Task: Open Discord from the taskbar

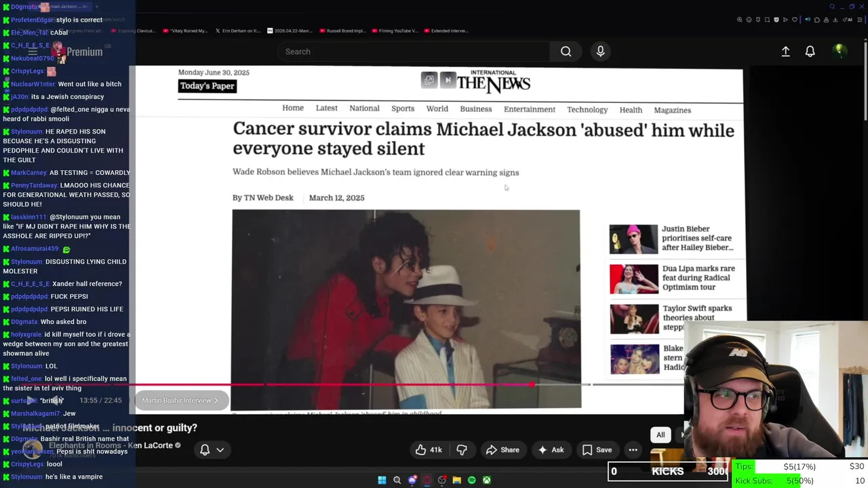Action: (x=412, y=480)
